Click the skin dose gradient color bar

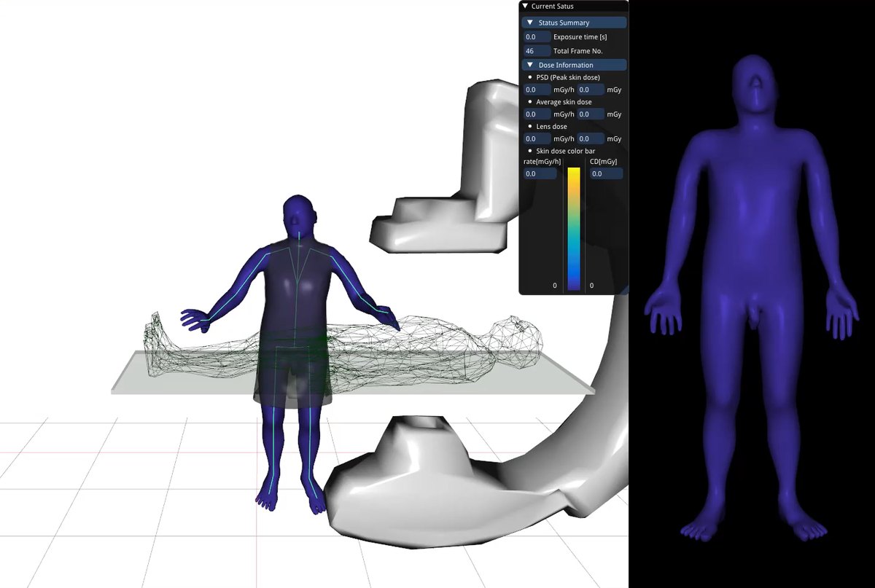pos(574,229)
